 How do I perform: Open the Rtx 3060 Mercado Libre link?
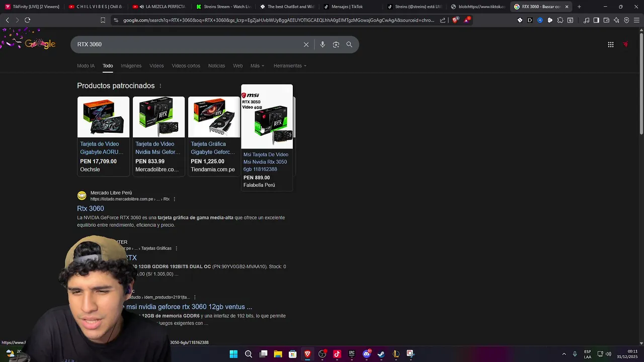(x=91, y=209)
